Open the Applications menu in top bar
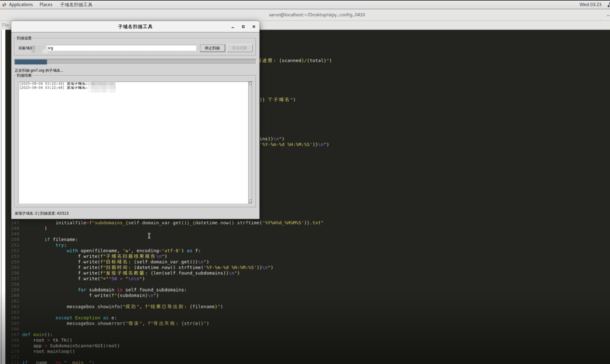Image resolution: width=610 pixels, height=364 pixels. (21, 5)
